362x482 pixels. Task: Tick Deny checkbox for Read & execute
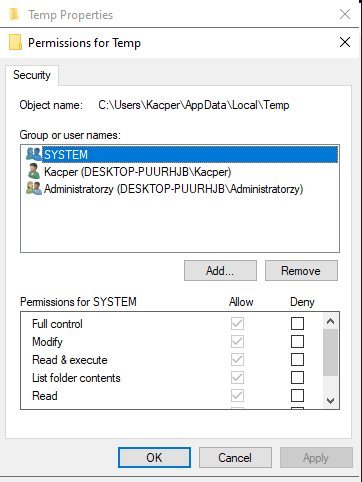[x=297, y=359]
